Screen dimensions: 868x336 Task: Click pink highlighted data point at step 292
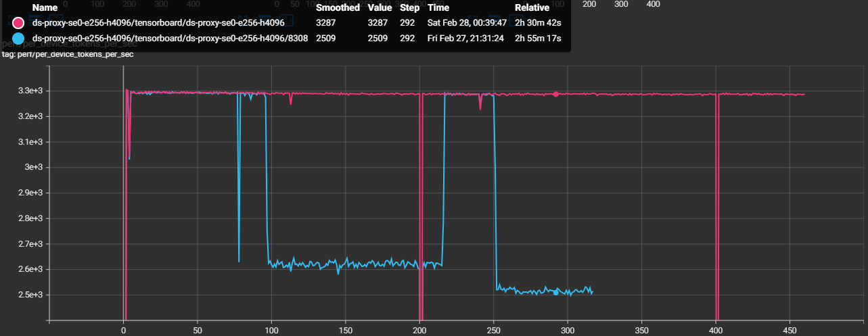[556, 94]
